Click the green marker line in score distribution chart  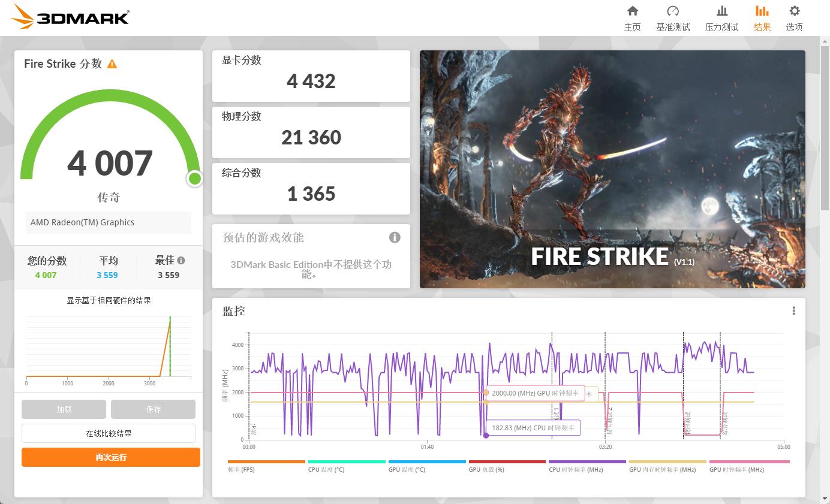(x=170, y=346)
